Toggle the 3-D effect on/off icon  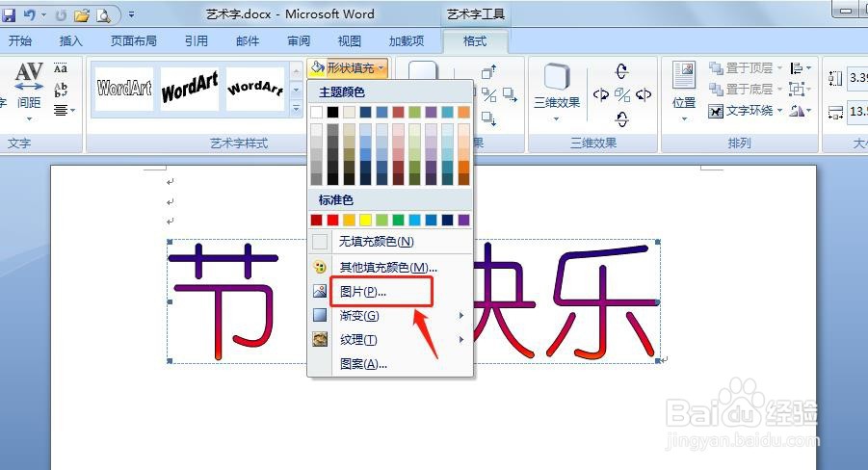[622, 94]
